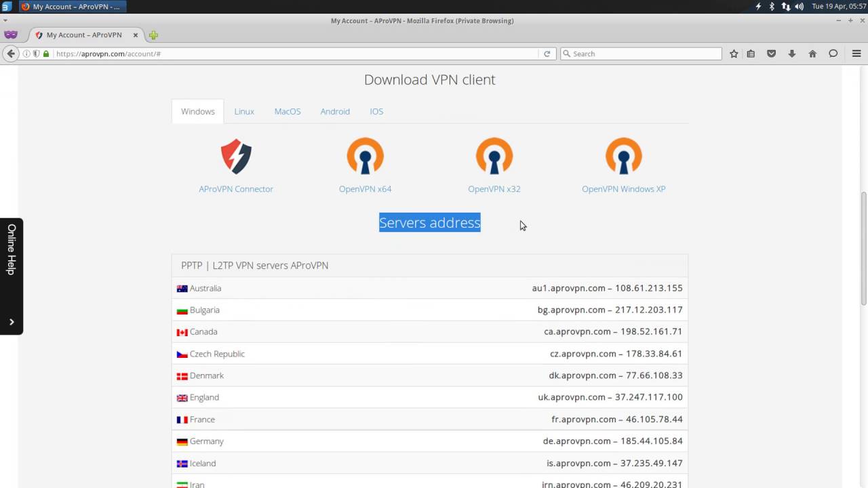Click the site information icon in address bar

[x=27, y=54]
